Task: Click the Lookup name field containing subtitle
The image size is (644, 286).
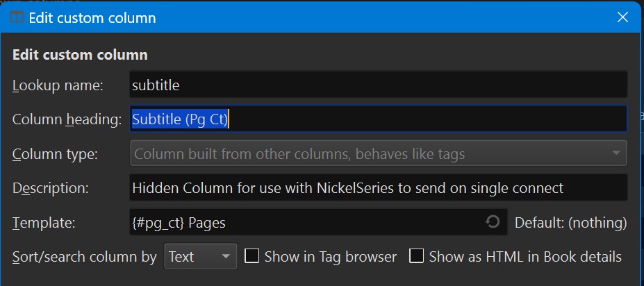Action: click(378, 85)
